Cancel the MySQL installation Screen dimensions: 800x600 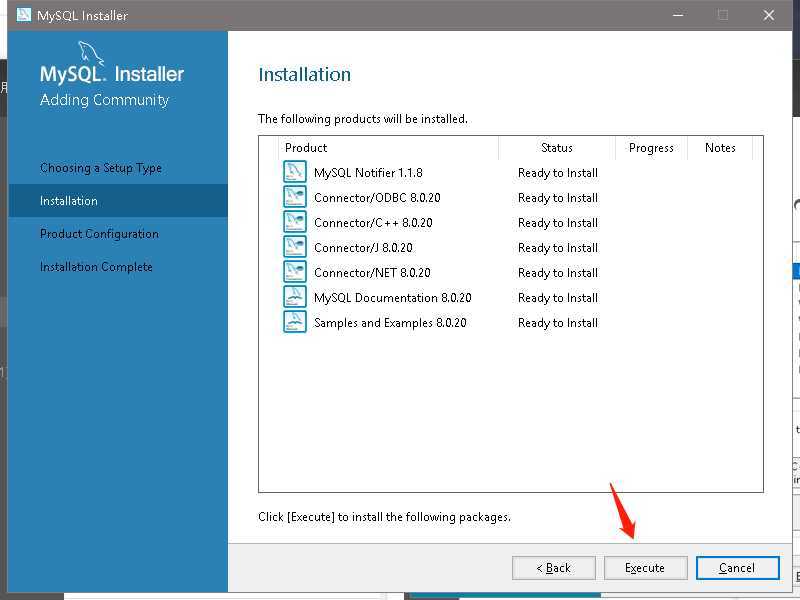pos(737,568)
